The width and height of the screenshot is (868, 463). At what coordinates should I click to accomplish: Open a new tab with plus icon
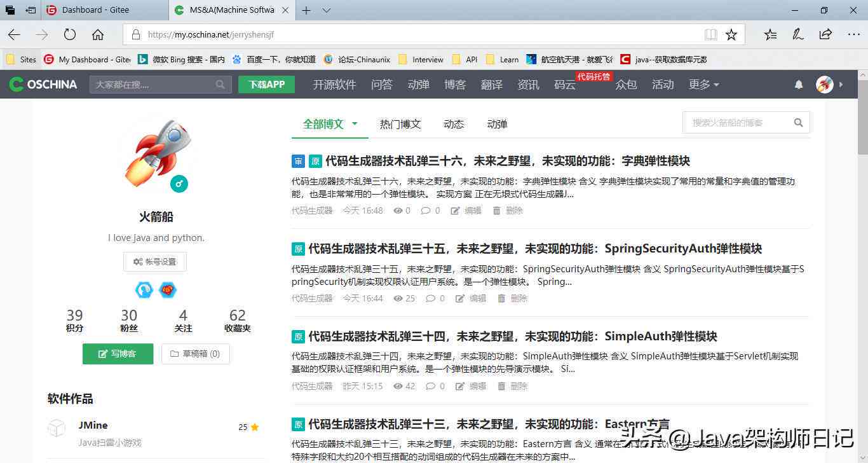[x=307, y=10]
